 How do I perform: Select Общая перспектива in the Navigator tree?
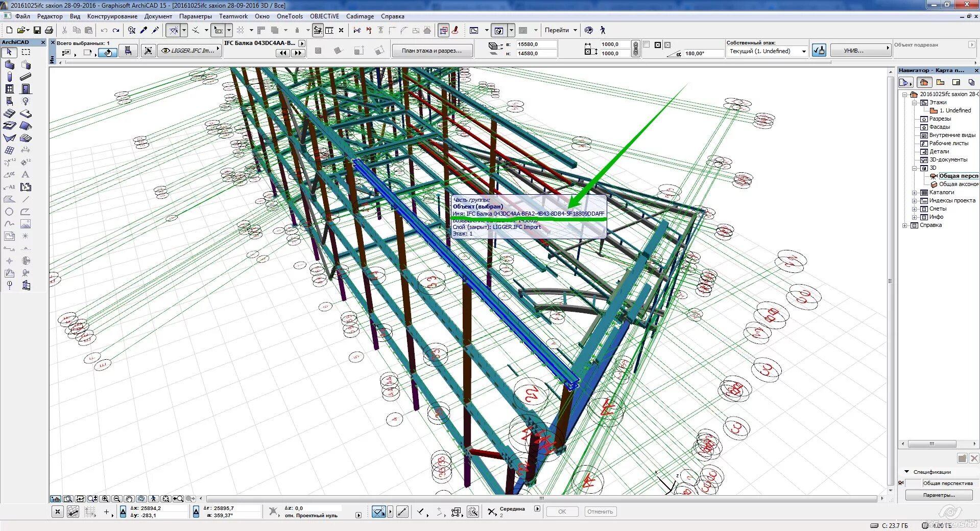tap(959, 176)
